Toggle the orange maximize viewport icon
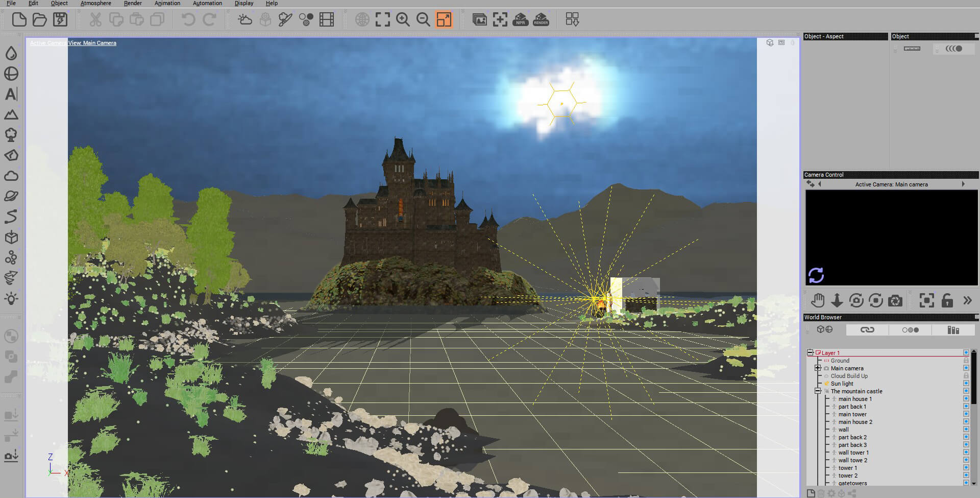The height and width of the screenshot is (498, 980). pyautogui.click(x=444, y=20)
